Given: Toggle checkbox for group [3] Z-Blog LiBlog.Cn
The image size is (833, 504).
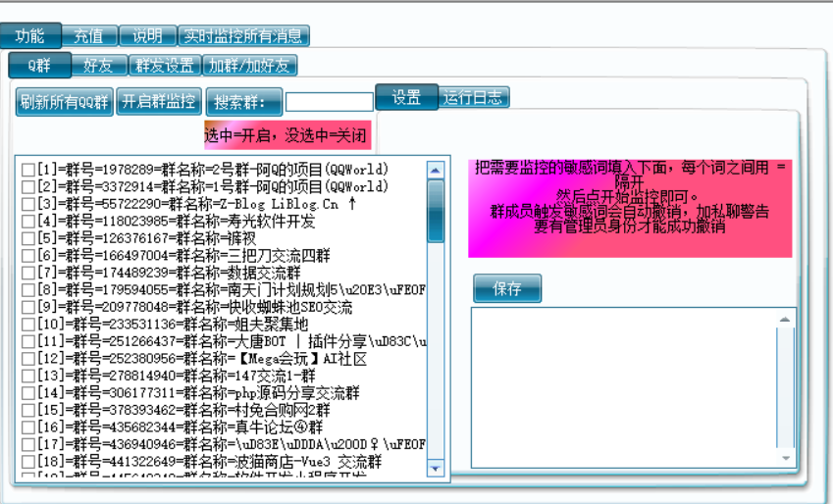Looking at the screenshot, I should coord(28,205).
